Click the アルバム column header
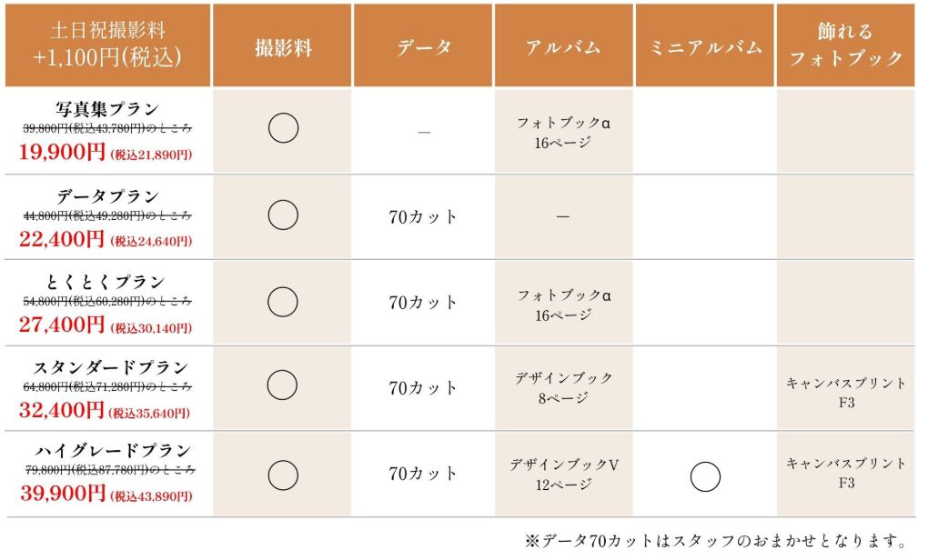 coord(564,47)
